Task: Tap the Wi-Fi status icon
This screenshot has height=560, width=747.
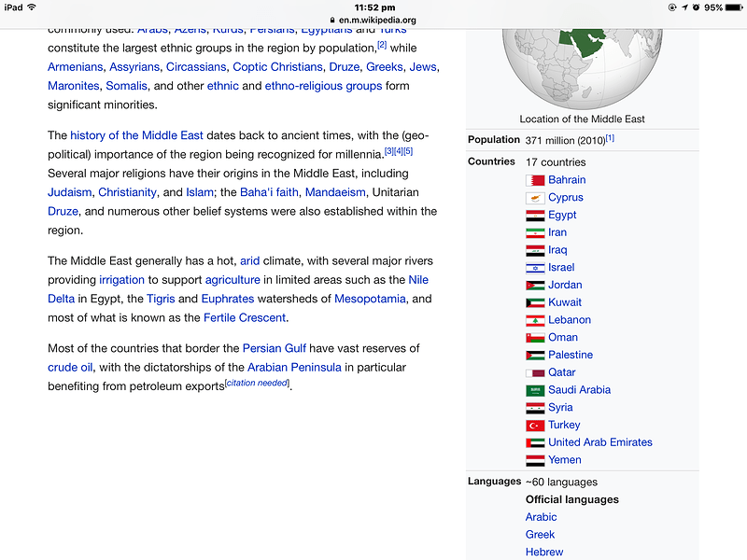Action: (32, 7)
